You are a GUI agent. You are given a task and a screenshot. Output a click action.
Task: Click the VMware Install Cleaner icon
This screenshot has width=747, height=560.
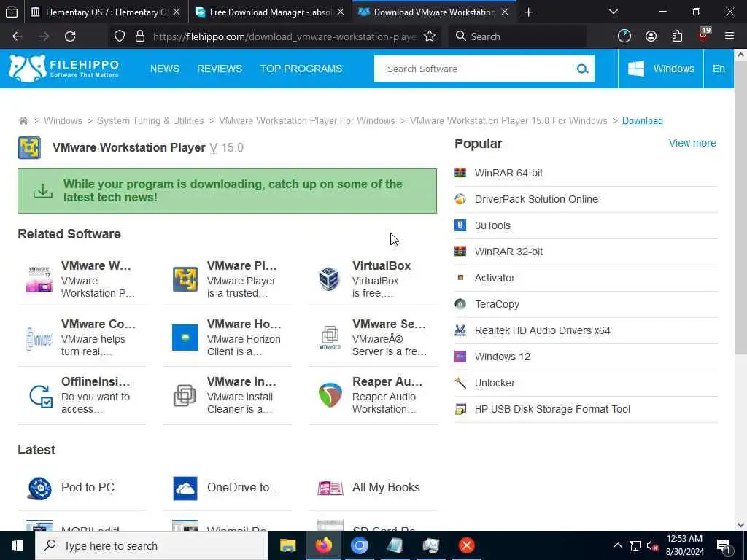point(185,395)
